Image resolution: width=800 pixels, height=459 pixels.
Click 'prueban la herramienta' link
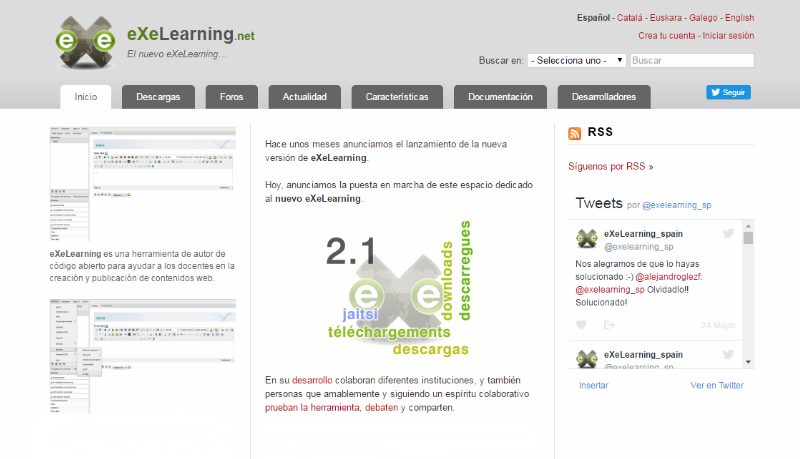point(312,407)
